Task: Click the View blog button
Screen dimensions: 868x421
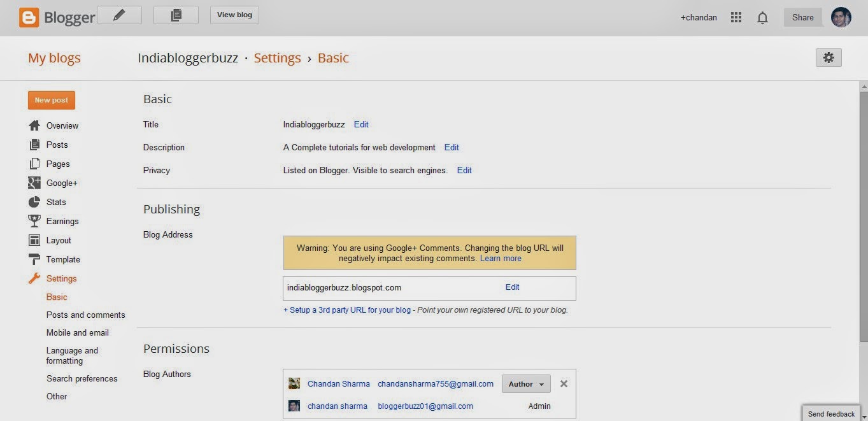Action: (234, 15)
